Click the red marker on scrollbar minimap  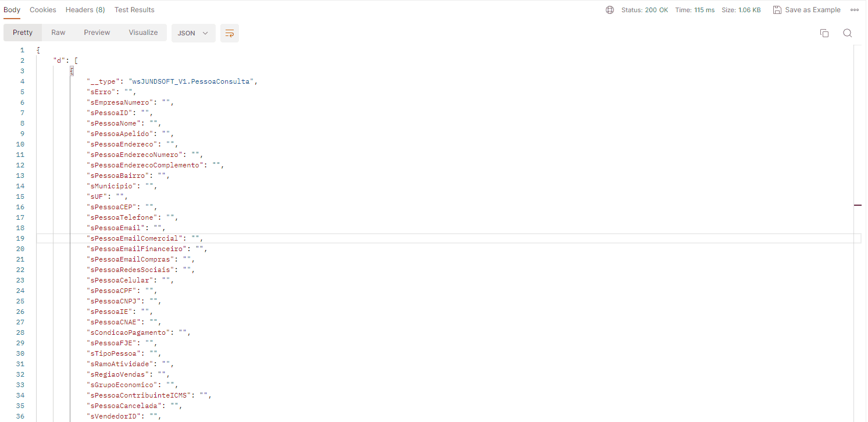click(x=858, y=205)
